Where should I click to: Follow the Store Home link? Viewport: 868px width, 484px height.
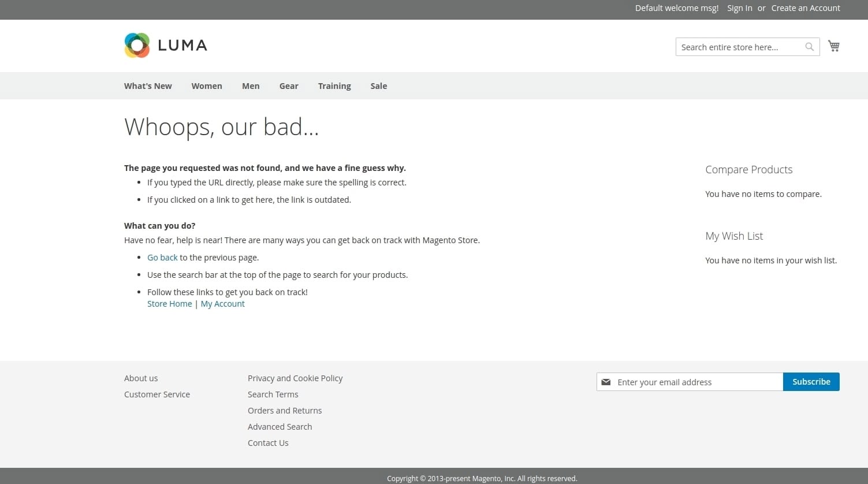(x=169, y=304)
